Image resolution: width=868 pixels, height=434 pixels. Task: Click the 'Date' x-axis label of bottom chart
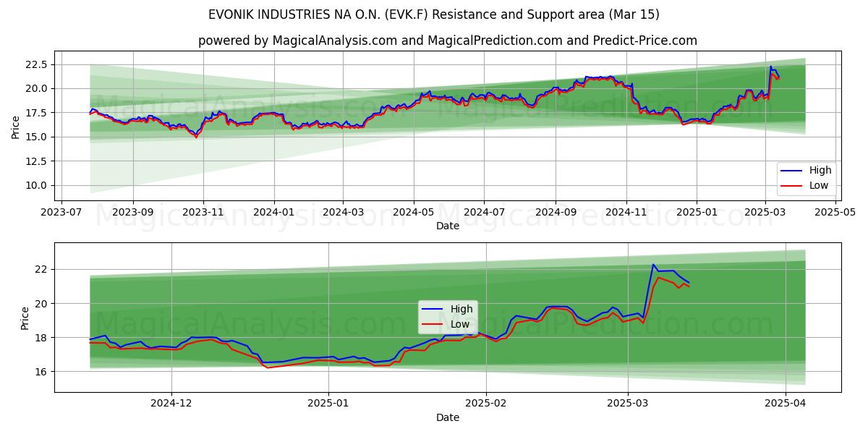click(x=448, y=418)
